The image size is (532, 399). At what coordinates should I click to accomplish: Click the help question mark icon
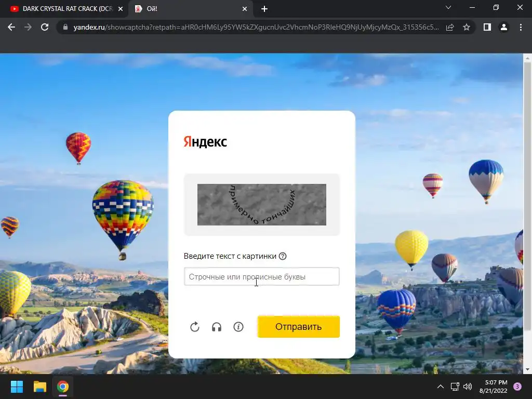click(283, 256)
